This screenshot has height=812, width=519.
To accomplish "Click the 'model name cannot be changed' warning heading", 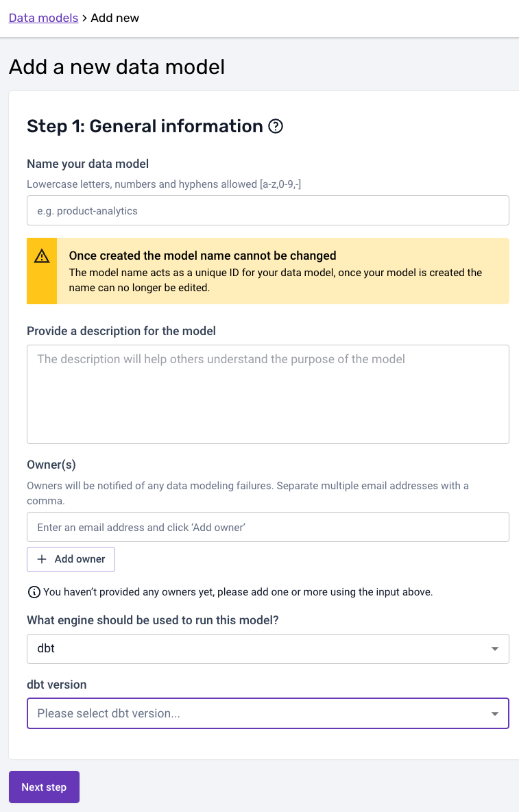I will click(202, 256).
